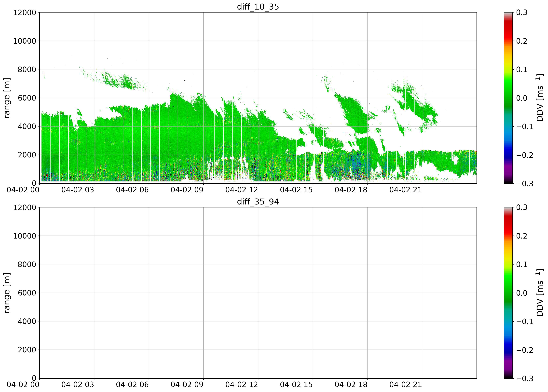
Task: Click the 6000 range tick on diff_35_94
Action: pos(27,293)
